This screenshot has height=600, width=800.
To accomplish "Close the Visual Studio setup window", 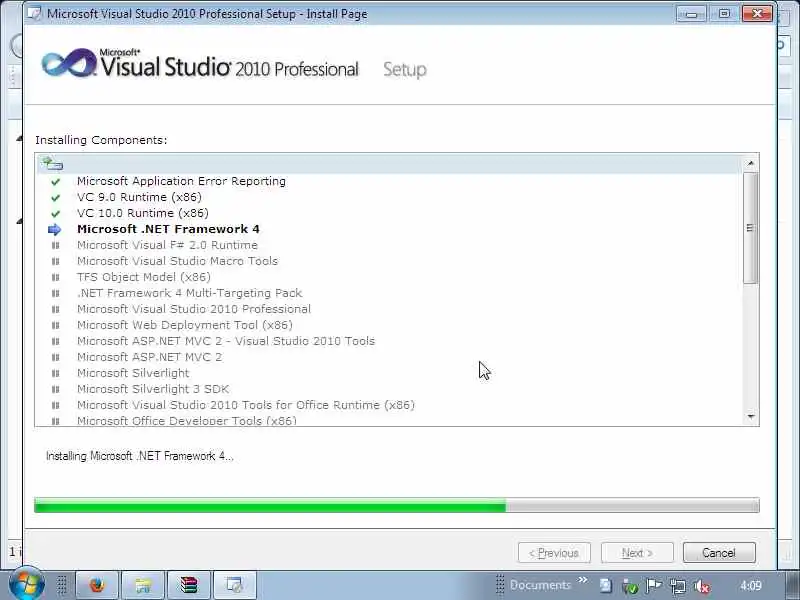I will click(757, 14).
